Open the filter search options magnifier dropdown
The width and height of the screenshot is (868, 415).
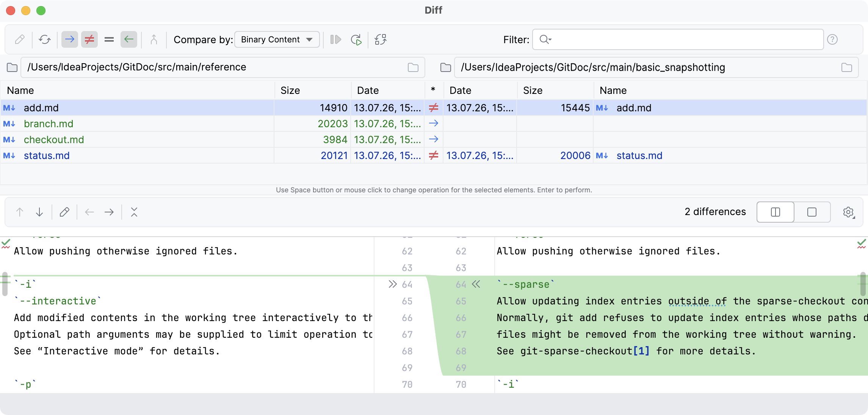(545, 39)
